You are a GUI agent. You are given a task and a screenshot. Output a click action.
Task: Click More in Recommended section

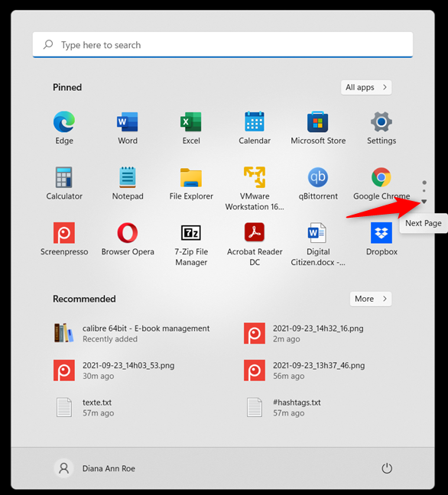(371, 299)
